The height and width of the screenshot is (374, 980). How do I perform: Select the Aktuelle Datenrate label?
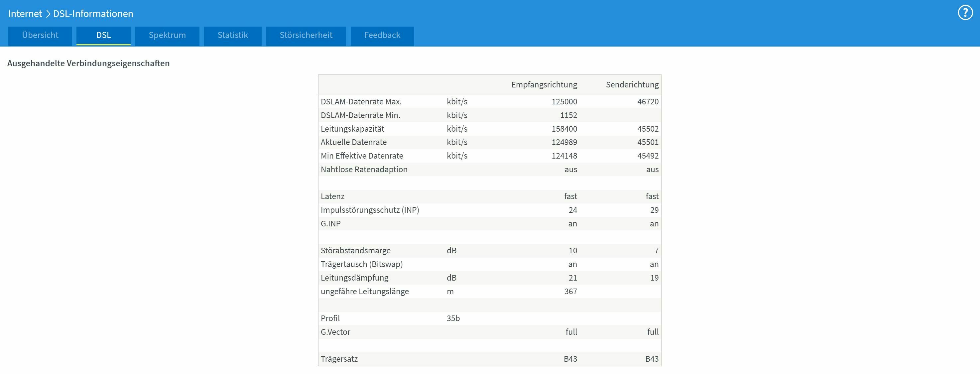pos(353,142)
